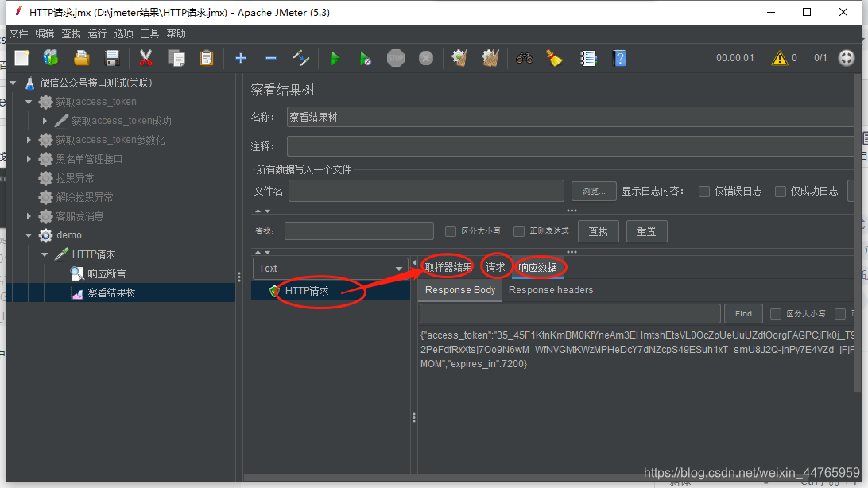Click the remote engines status icon
Screen dimensions: 868x488
[847, 57]
